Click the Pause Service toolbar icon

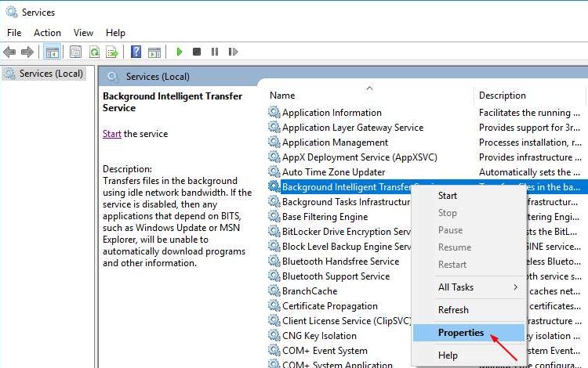pos(214,52)
